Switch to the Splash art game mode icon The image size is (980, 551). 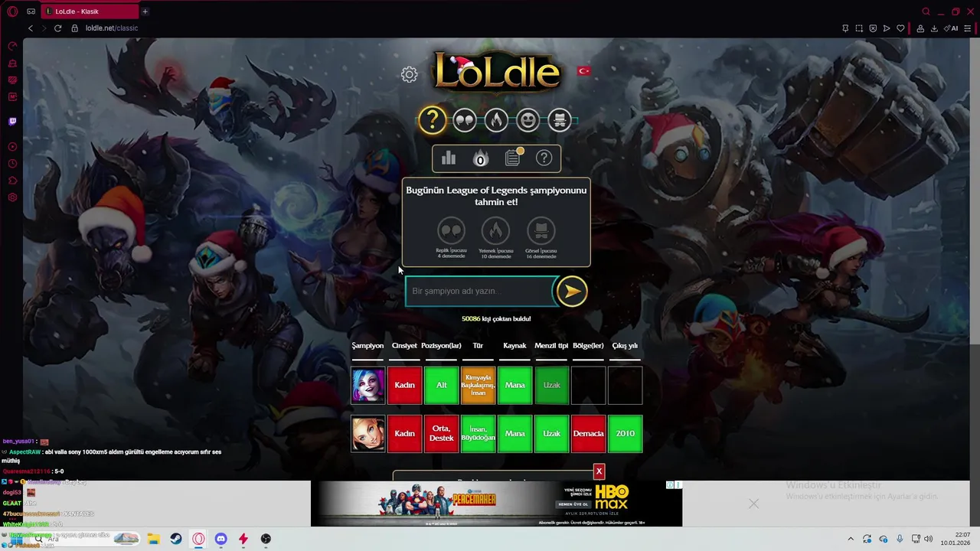[560, 120]
